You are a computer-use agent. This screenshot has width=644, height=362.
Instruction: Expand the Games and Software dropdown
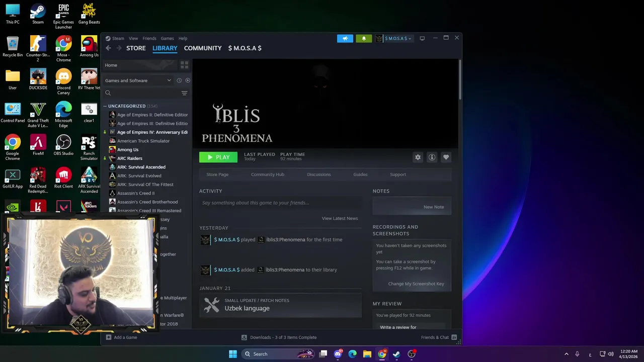138,80
